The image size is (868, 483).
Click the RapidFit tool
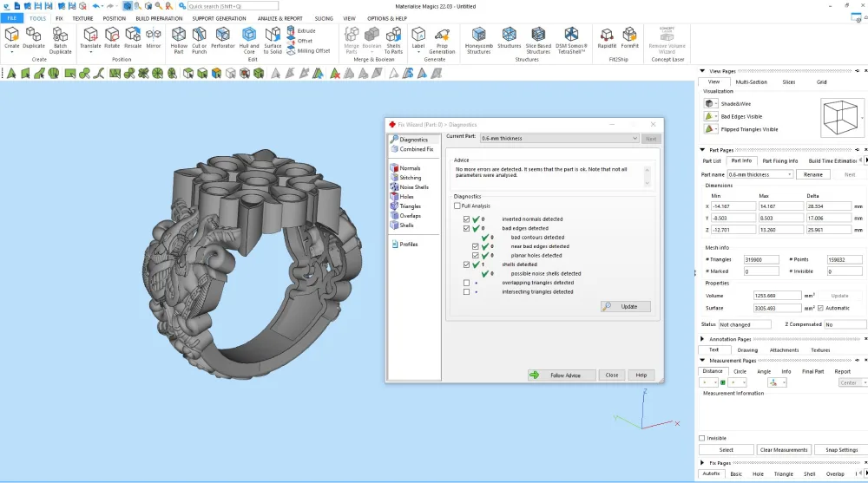coord(607,38)
